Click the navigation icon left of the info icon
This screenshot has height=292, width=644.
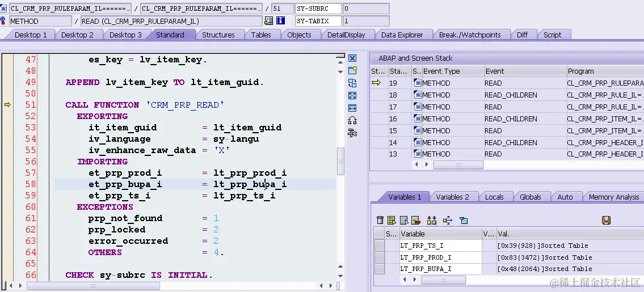[268, 20]
